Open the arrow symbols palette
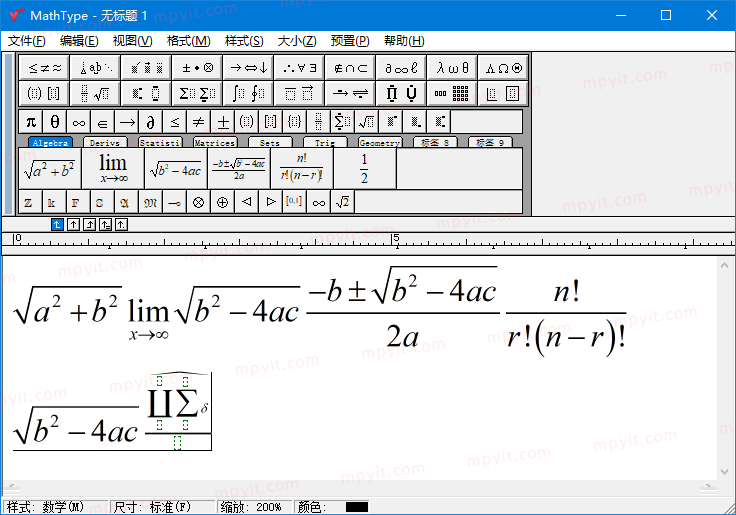736x515 pixels. pyautogui.click(x=249, y=68)
